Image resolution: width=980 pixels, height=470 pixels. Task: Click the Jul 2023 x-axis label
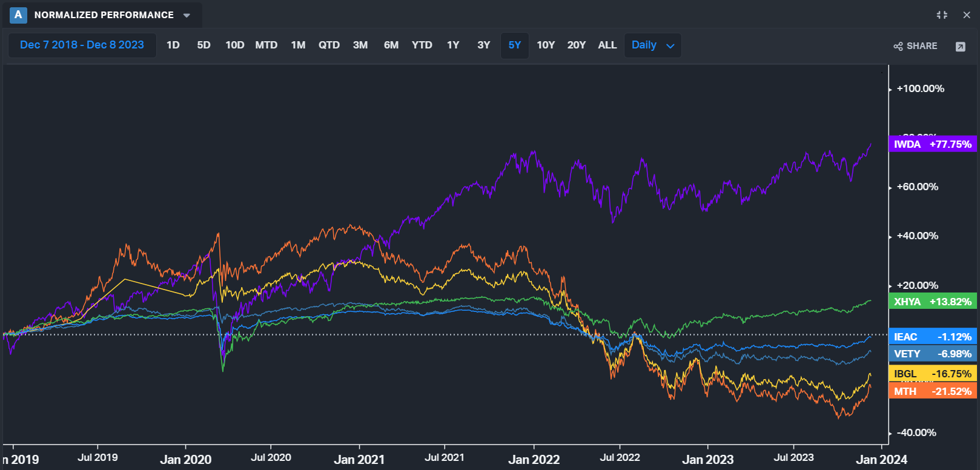coord(793,457)
